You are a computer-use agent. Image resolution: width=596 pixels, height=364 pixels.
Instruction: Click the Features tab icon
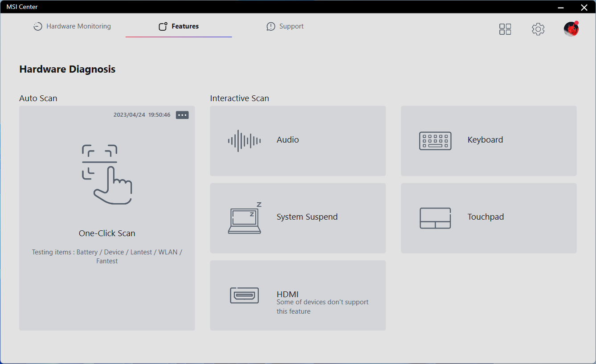click(163, 26)
